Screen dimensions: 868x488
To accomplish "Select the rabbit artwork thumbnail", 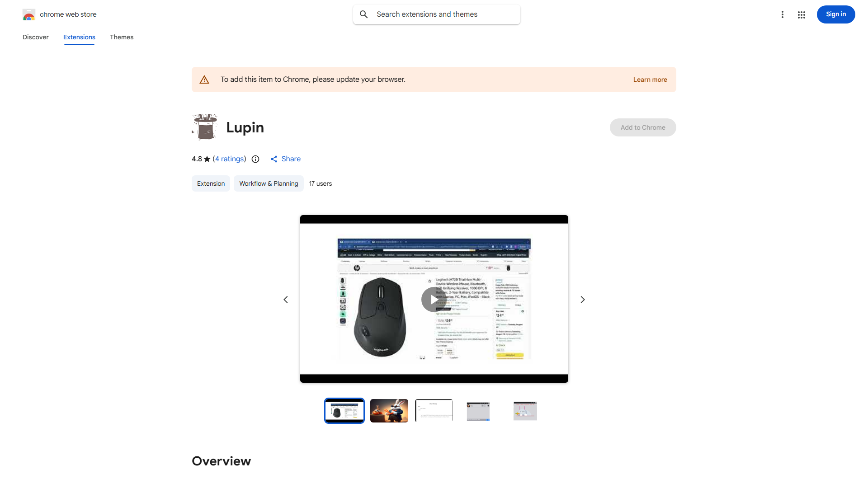I will [x=389, y=411].
